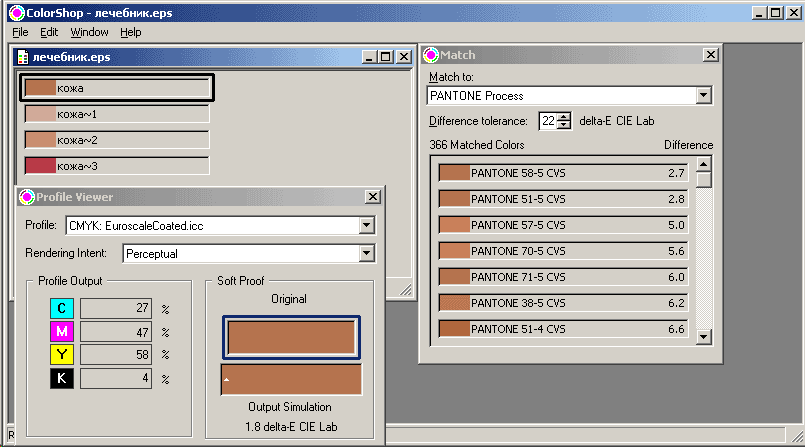Screen dimensions: 805x447
Task: Open the Window menu
Action: click(x=89, y=32)
